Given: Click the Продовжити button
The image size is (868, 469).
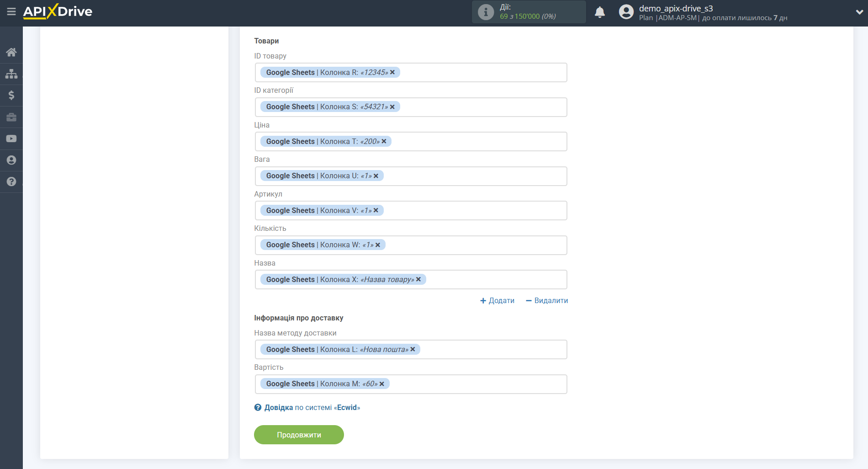Looking at the screenshot, I should [x=299, y=435].
